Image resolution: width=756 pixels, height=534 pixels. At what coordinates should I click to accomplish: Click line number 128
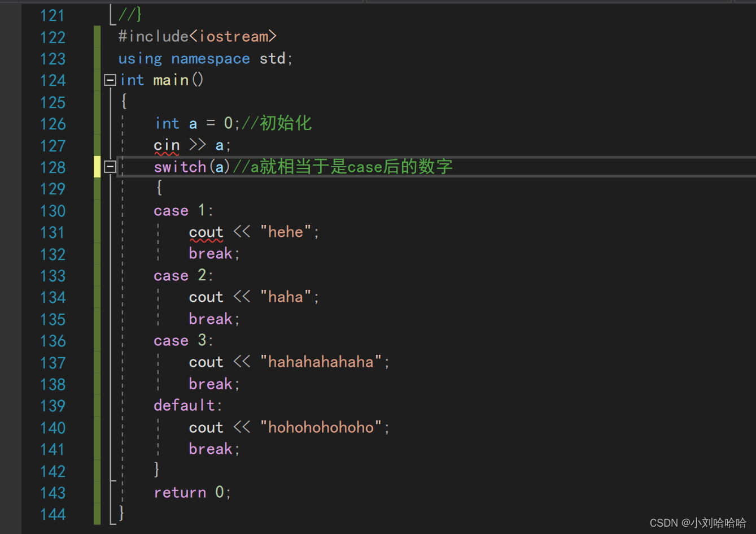pos(53,167)
